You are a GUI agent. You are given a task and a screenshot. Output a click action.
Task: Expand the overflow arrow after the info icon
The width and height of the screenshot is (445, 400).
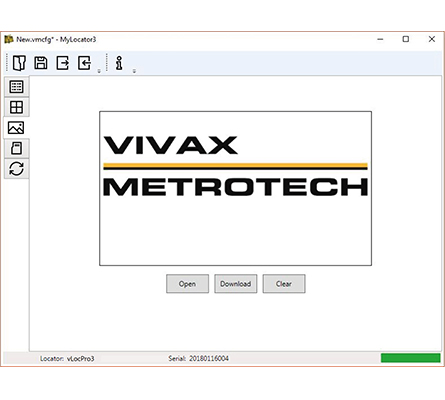coord(134,71)
